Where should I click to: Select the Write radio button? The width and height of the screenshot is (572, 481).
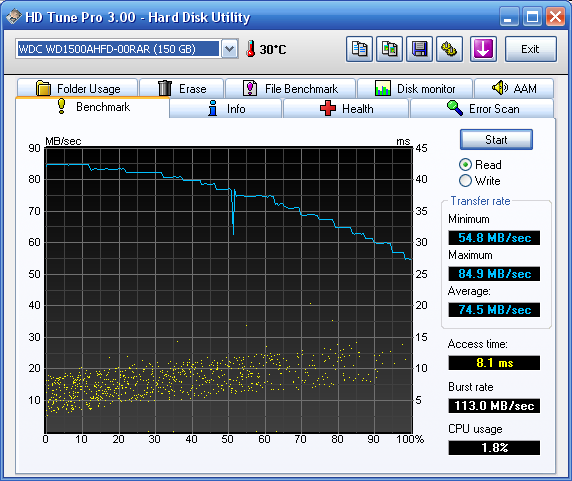coord(465,181)
